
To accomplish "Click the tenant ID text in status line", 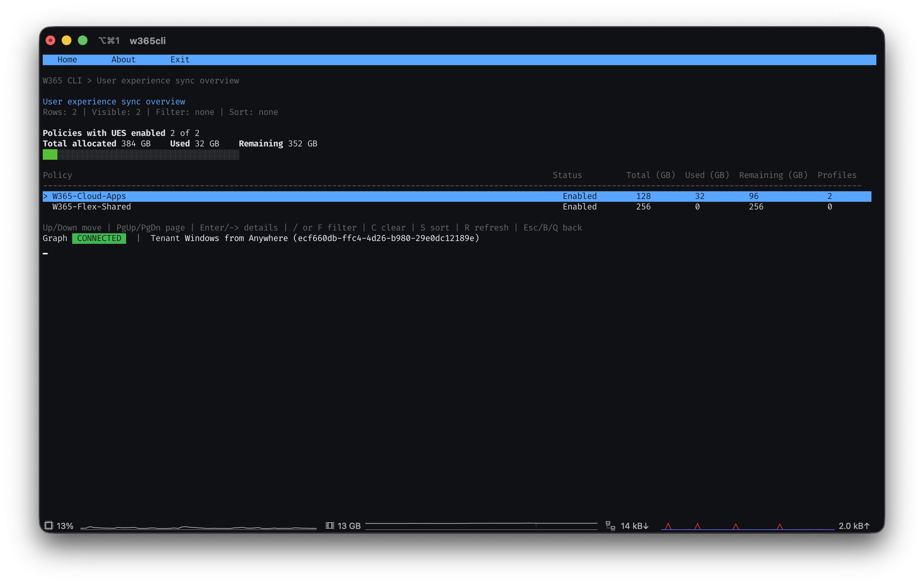I will 386,238.
